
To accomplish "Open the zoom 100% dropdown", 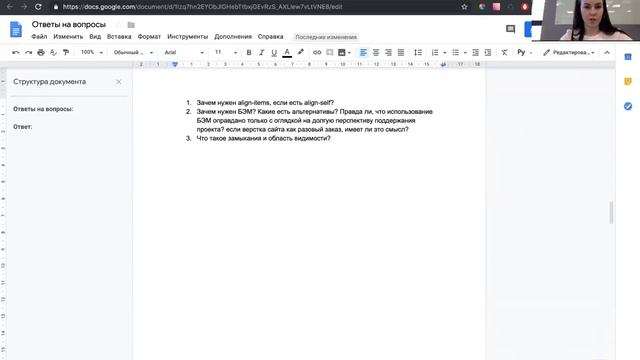I will tap(91, 52).
